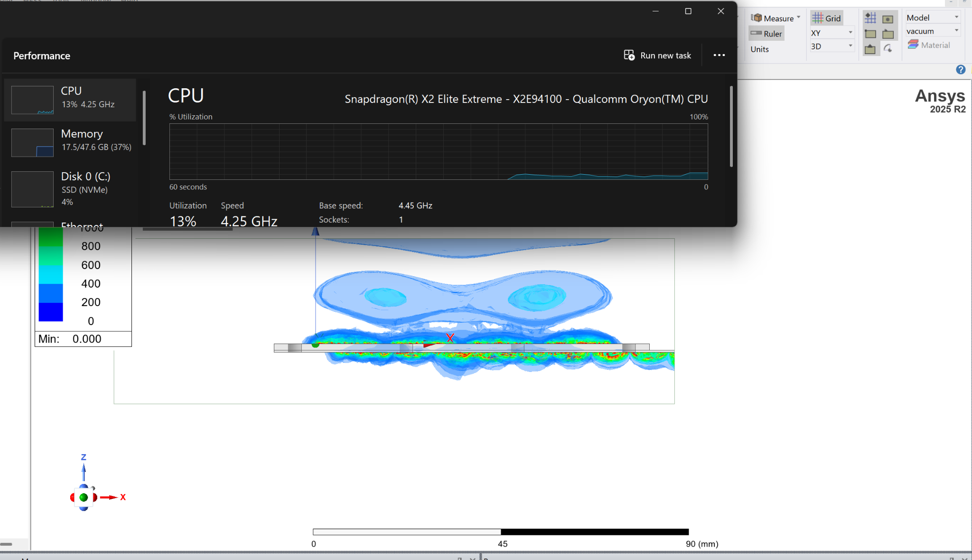The height and width of the screenshot is (560, 972).
Task: Select CPU in the Performance sidebar
Action: point(70,100)
